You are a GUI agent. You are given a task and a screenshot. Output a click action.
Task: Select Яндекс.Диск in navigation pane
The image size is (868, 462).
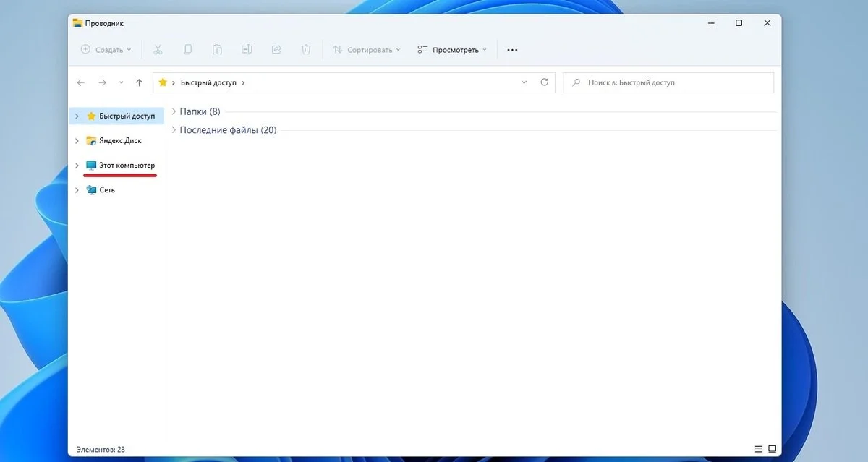[x=117, y=140]
